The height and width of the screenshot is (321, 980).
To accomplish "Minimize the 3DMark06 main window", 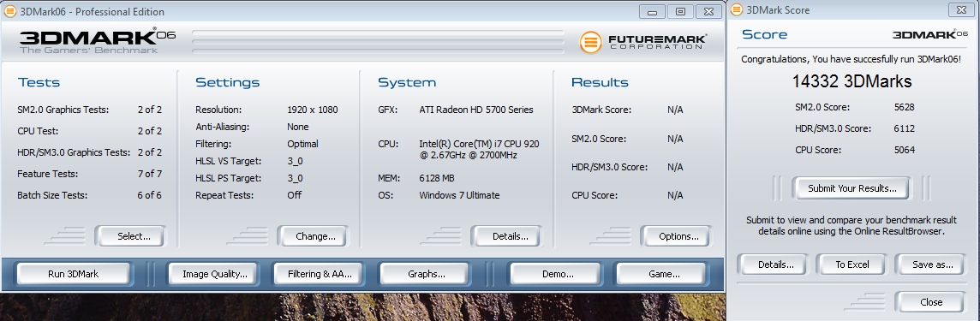I will (652, 12).
